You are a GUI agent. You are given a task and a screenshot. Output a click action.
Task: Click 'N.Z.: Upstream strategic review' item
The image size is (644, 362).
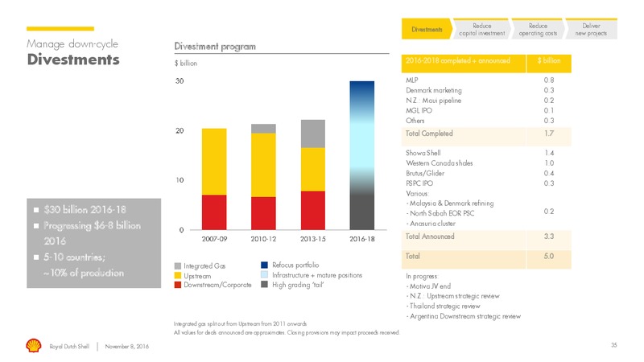point(452,296)
